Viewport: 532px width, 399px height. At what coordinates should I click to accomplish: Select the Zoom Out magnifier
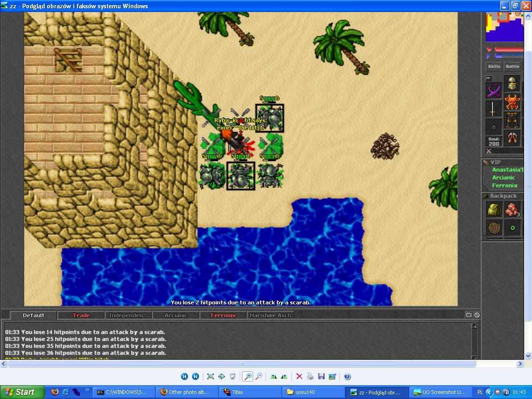(x=259, y=376)
